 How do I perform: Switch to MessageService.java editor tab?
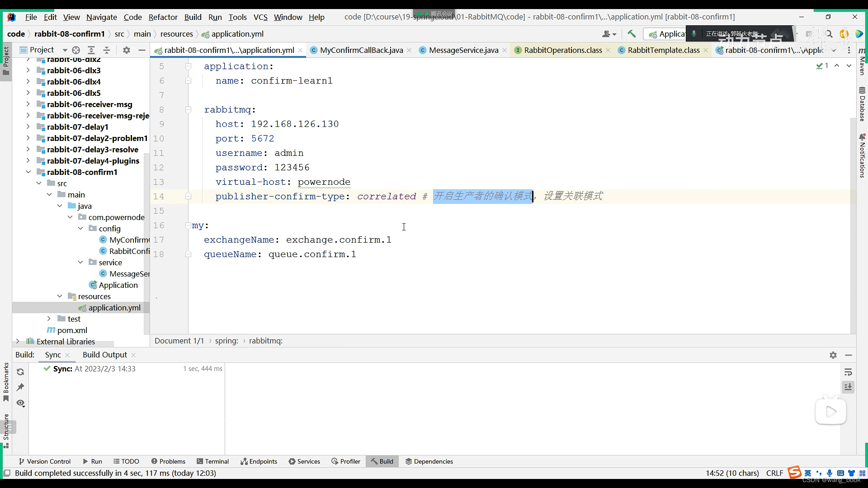[463, 50]
